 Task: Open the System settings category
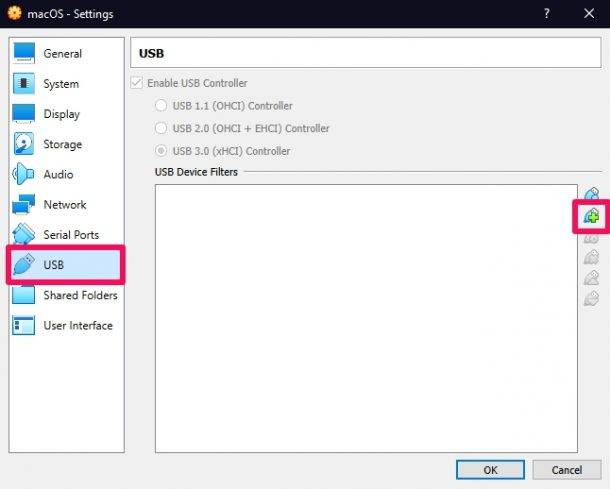pos(66,84)
